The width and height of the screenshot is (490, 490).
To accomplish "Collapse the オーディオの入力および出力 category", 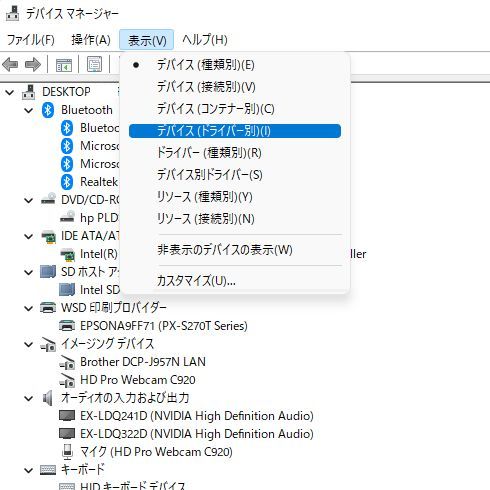I will pos(29,398).
